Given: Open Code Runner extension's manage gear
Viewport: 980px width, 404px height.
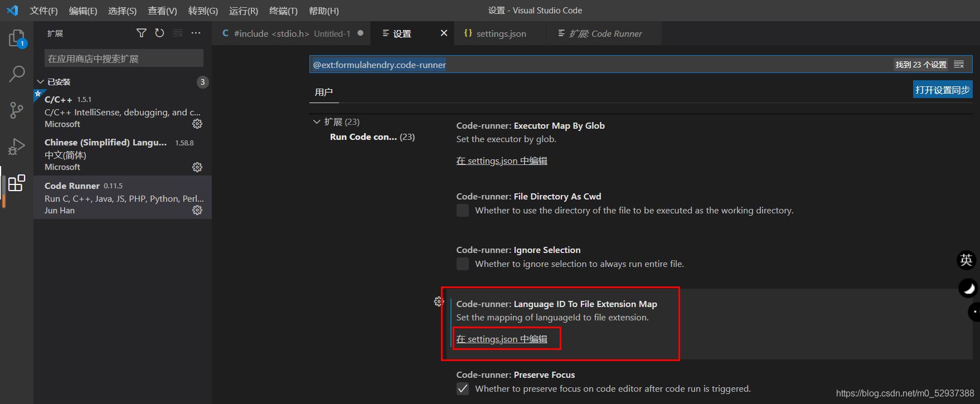Looking at the screenshot, I should point(197,210).
